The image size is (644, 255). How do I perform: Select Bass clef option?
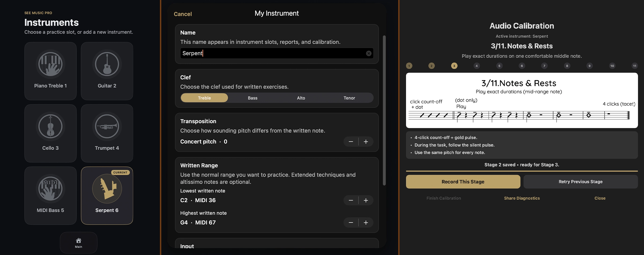(253, 98)
